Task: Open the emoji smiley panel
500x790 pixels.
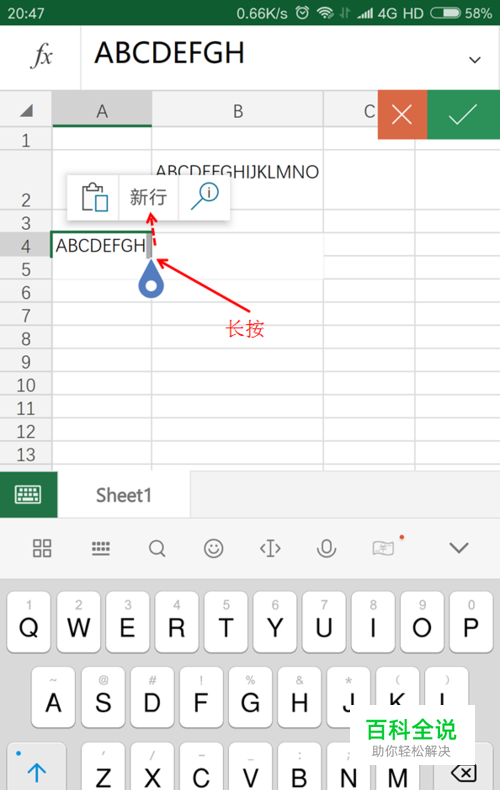Action: tap(213, 548)
